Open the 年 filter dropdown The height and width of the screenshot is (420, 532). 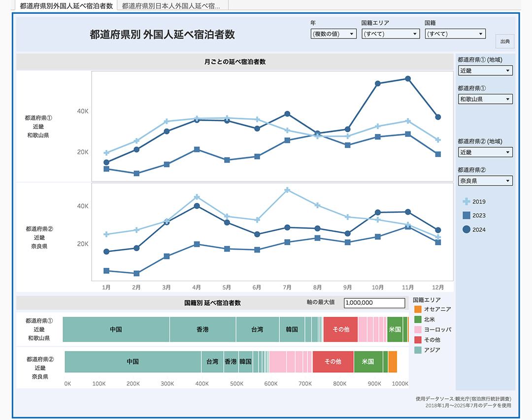(x=333, y=34)
